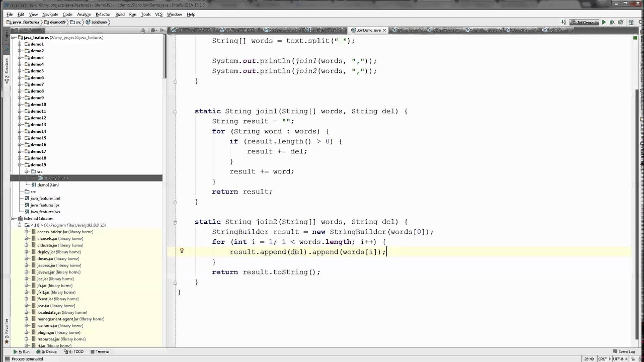Select java_features.iws in the project tree
This screenshot has width=644, height=362.
click(x=42, y=212)
